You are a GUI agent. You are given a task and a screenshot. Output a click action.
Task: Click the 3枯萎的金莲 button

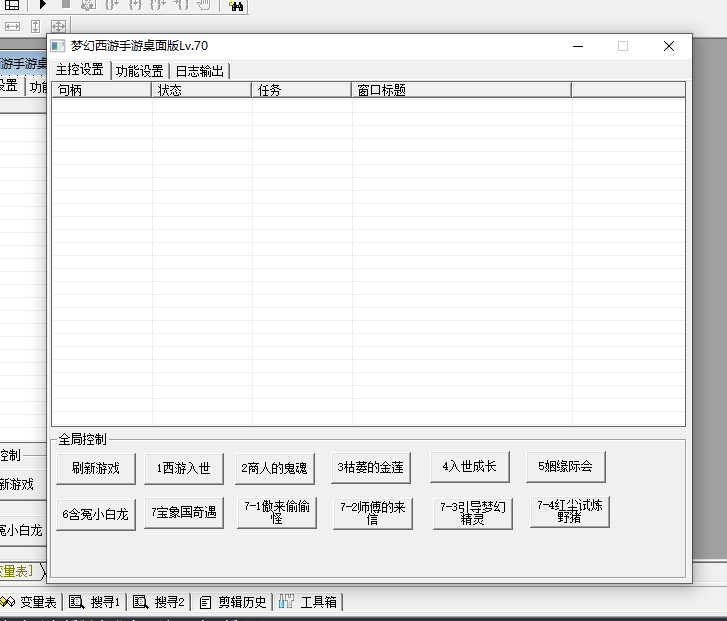[370, 467]
